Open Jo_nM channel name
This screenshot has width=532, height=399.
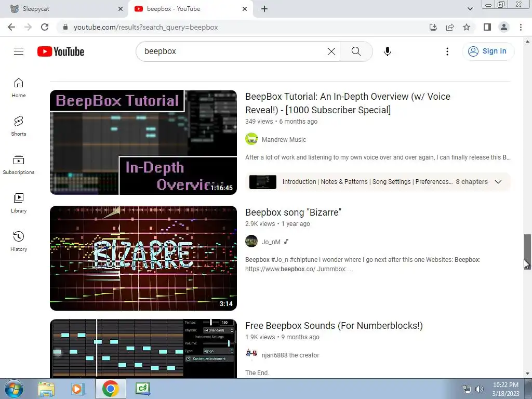click(x=271, y=242)
